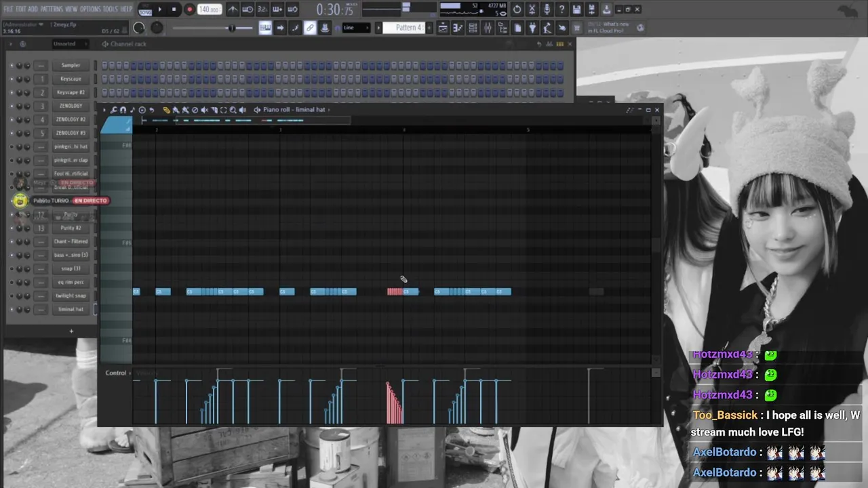This screenshot has width=868, height=488.
Task: Toggle the metronome icon
Action: pos(233,9)
